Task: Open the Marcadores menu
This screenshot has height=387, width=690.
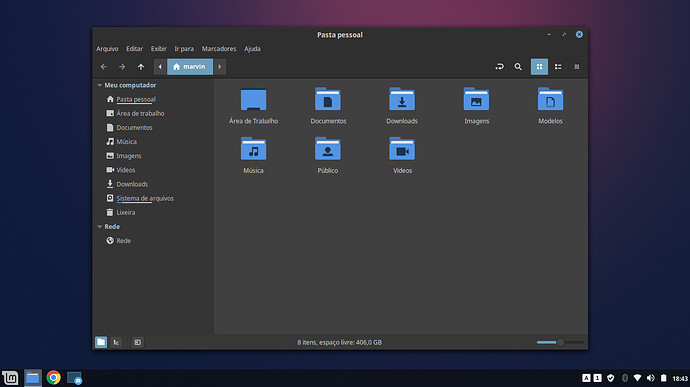Action: 219,49
